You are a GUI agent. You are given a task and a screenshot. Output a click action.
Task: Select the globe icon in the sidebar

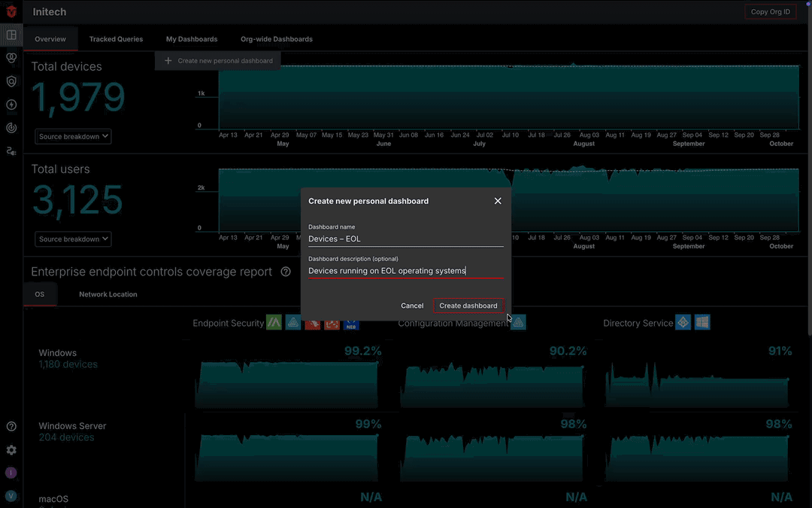pos(11,128)
